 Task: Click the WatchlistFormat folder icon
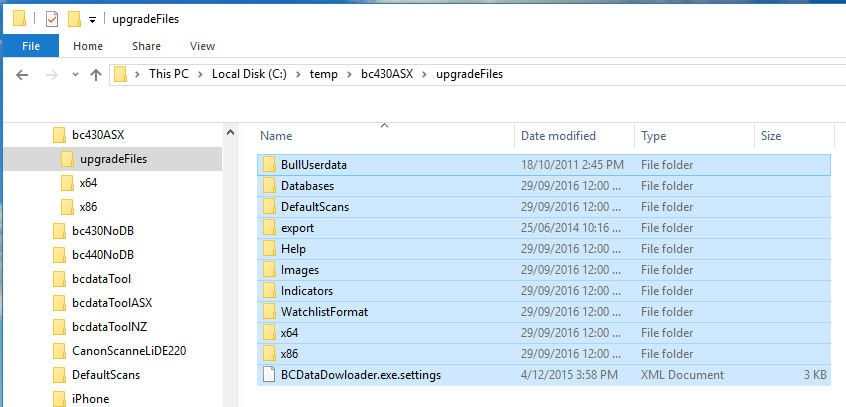269,312
